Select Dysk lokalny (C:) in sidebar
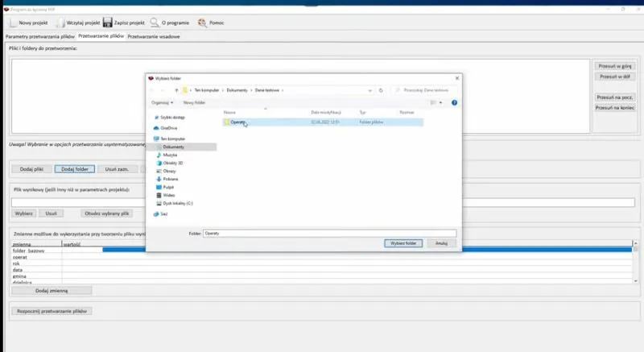This screenshot has width=644, height=352. pyautogui.click(x=177, y=203)
